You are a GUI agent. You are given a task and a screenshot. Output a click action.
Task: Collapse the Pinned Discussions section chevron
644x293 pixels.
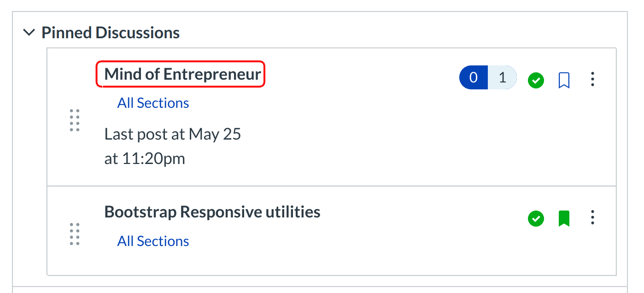pyautogui.click(x=29, y=33)
